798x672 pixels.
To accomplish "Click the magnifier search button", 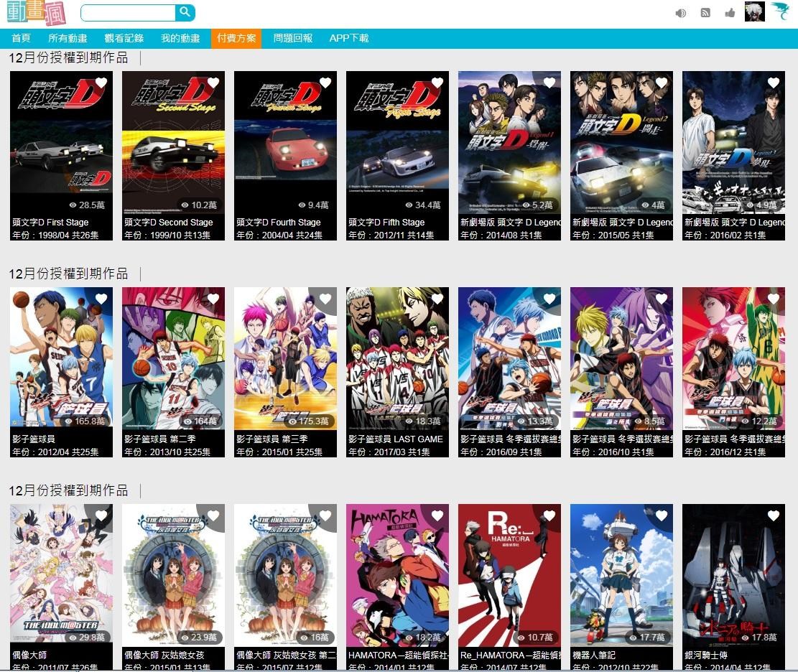I will [x=185, y=12].
